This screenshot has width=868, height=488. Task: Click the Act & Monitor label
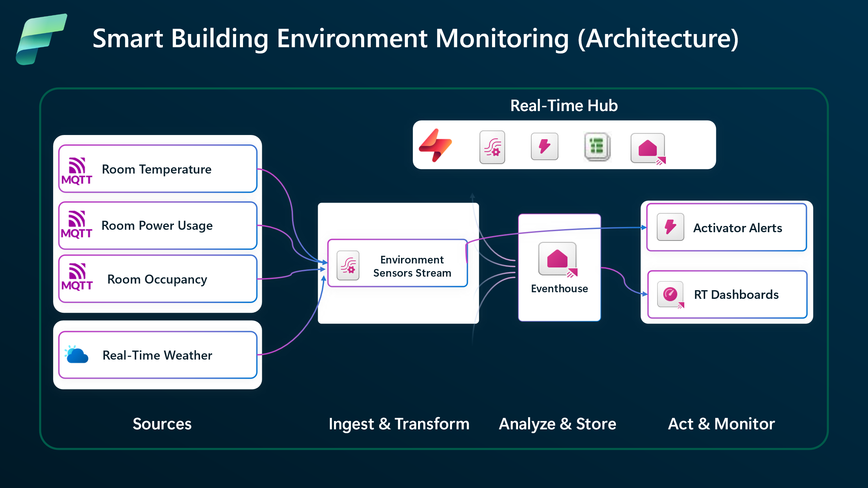tap(721, 424)
